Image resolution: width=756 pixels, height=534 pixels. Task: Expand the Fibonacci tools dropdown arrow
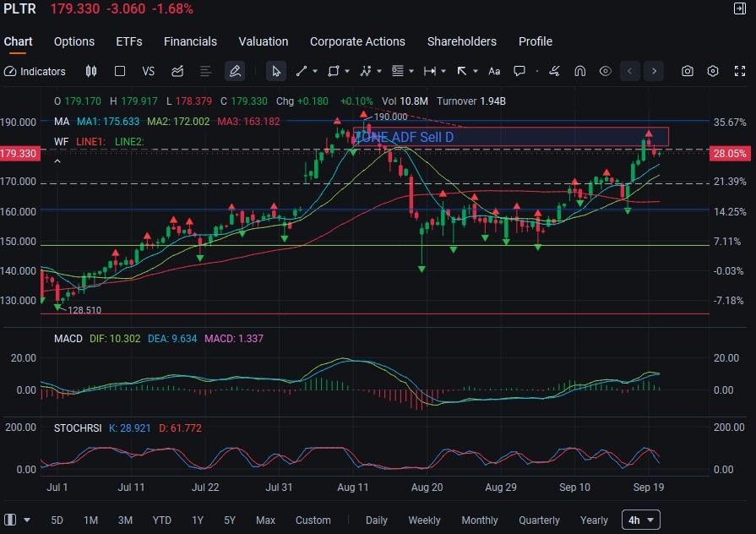411,71
